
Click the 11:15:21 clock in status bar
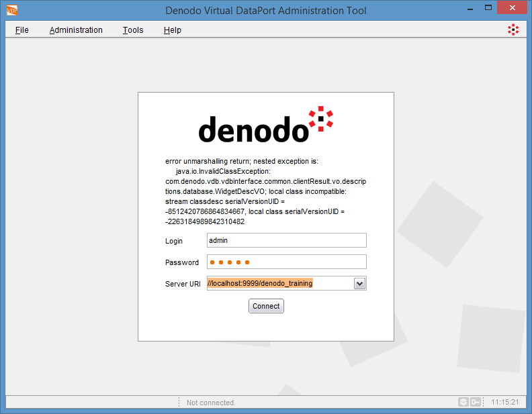pyautogui.click(x=505, y=402)
